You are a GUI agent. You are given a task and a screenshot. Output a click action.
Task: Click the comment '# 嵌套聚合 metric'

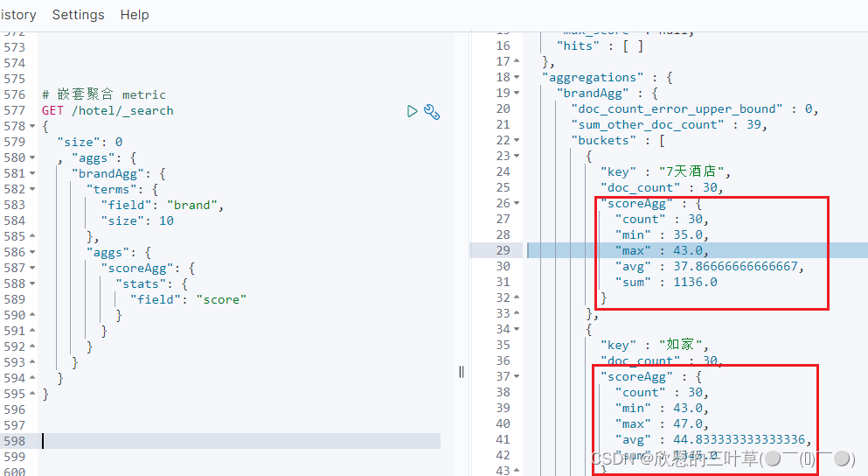[104, 94]
